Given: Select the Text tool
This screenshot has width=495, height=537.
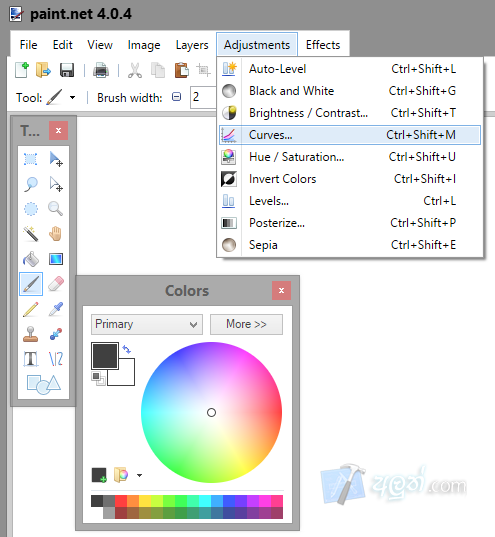Looking at the screenshot, I should (x=31, y=359).
